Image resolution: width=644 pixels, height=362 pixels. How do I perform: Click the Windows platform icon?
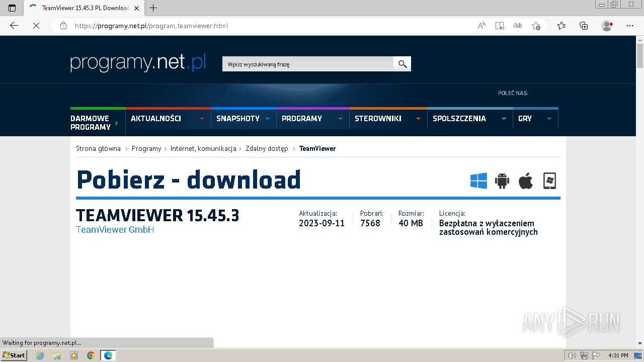coord(478,180)
